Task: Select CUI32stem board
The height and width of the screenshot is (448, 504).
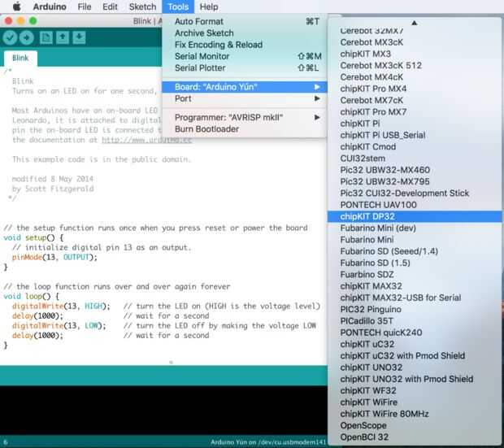Action: (415, 159)
